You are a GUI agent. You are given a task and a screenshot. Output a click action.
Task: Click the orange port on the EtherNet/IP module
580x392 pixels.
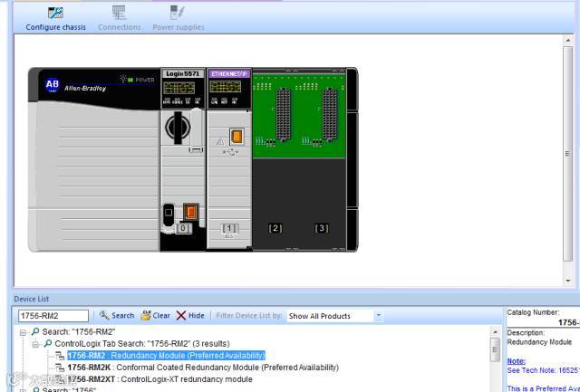coord(237,137)
